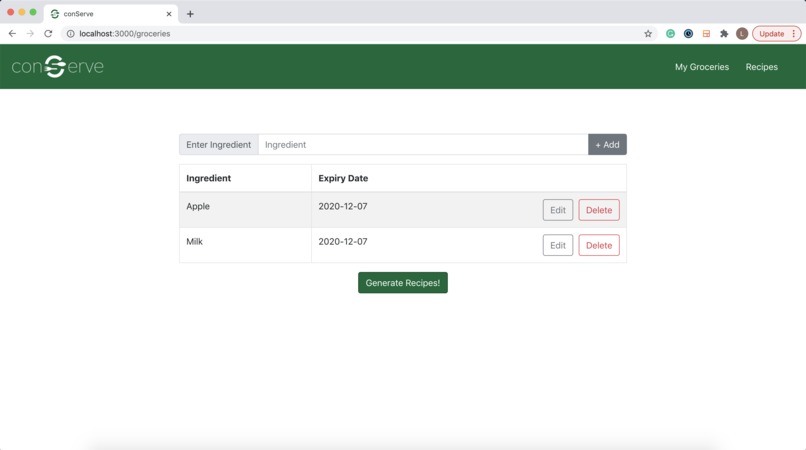Focus the Ingredient input field

point(423,145)
